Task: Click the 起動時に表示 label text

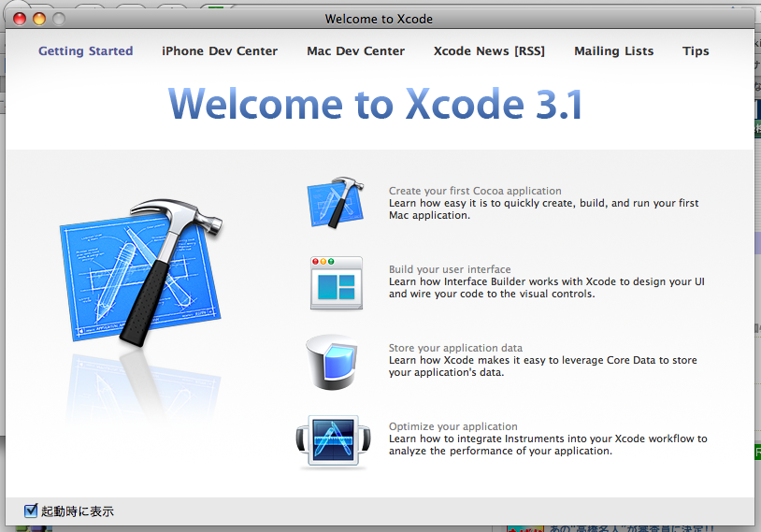Action: (78, 511)
